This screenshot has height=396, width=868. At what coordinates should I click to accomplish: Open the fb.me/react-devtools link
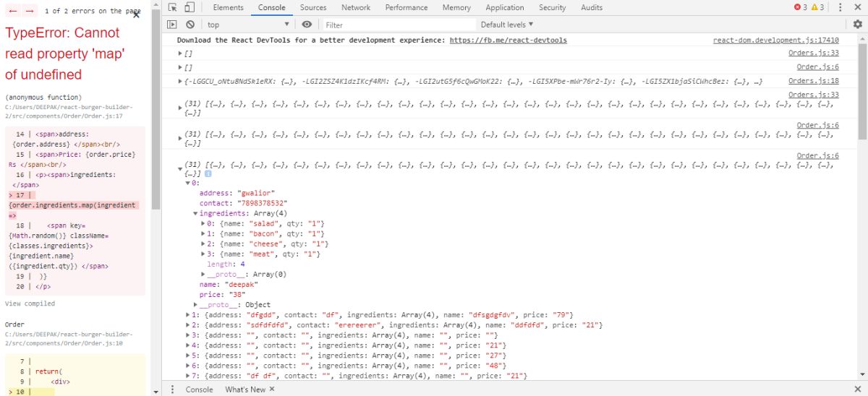coord(509,40)
